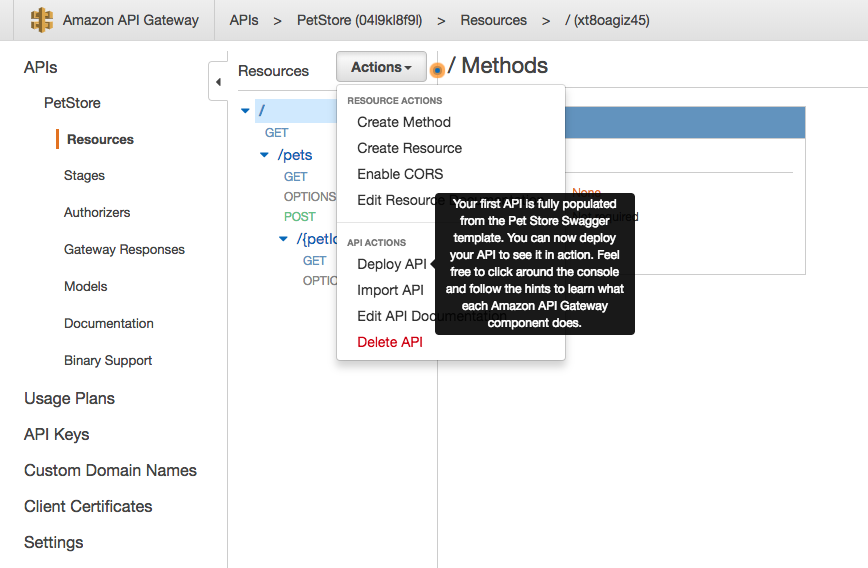Choose Create Resource from the Actions menu

(x=409, y=148)
